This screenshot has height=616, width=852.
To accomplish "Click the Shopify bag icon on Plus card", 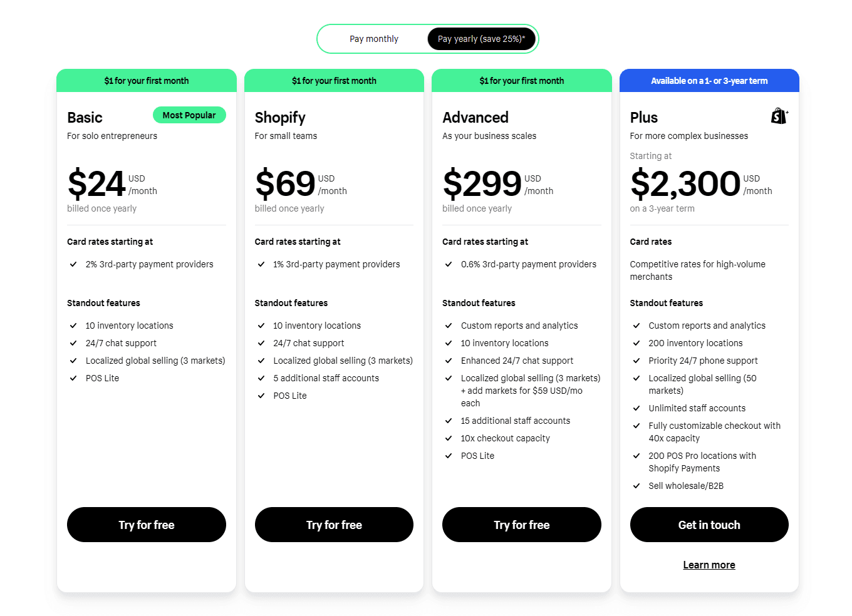I will coord(779,116).
